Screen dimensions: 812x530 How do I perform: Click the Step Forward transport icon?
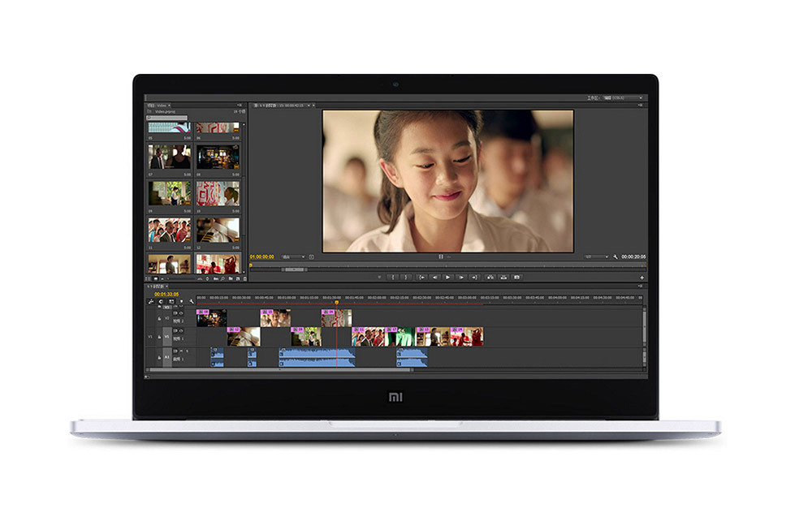point(461,276)
